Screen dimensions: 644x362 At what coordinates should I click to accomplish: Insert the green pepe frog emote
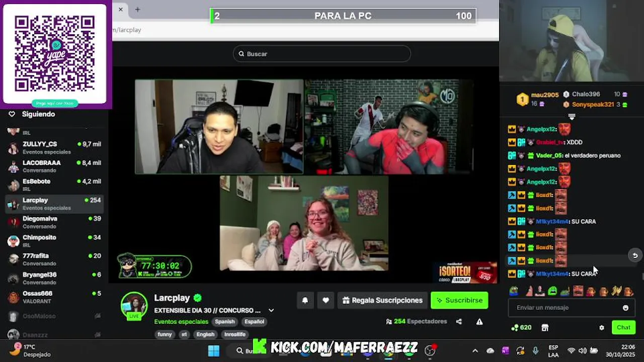coord(514,291)
